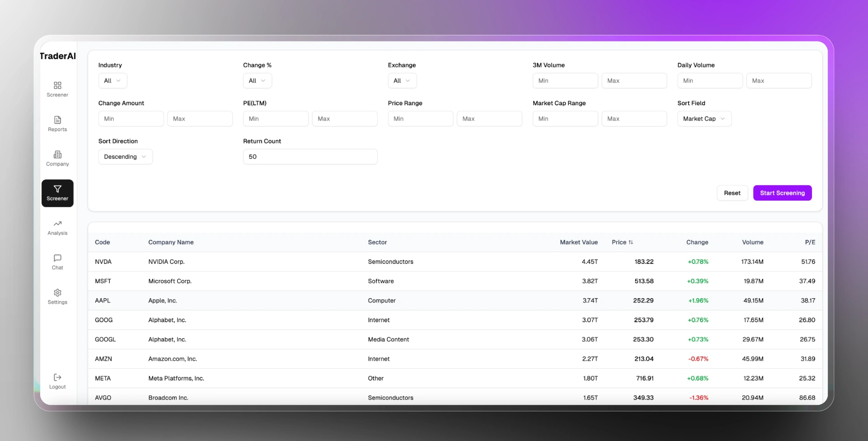Select the funnel Screener icon
The width and height of the screenshot is (868, 441).
point(57,189)
